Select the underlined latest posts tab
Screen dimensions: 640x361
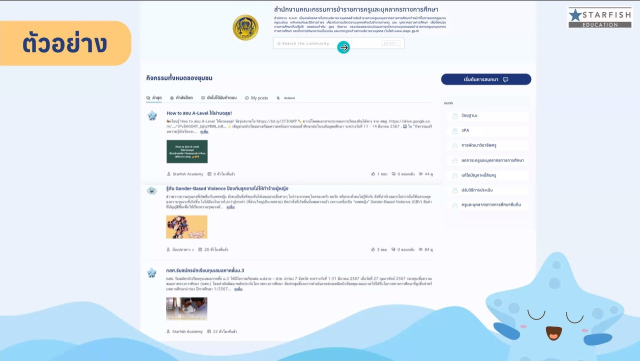[154, 98]
